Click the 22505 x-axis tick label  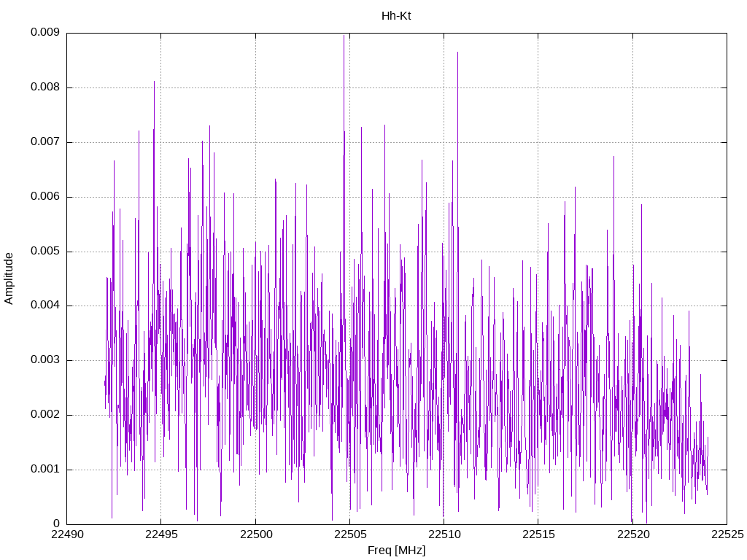tap(349, 534)
